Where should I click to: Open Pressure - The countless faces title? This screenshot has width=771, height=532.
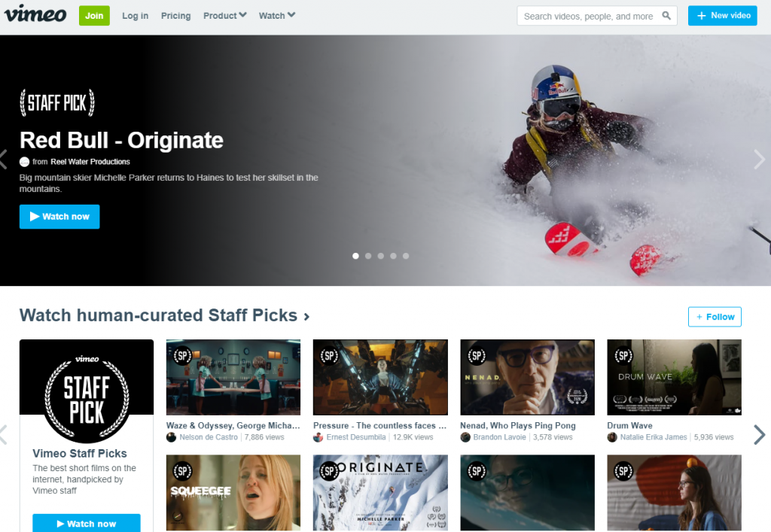tap(380, 425)
